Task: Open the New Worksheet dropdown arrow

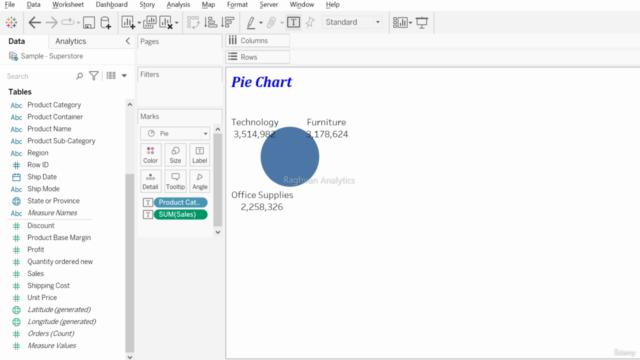Action: [x=139, y=23]
